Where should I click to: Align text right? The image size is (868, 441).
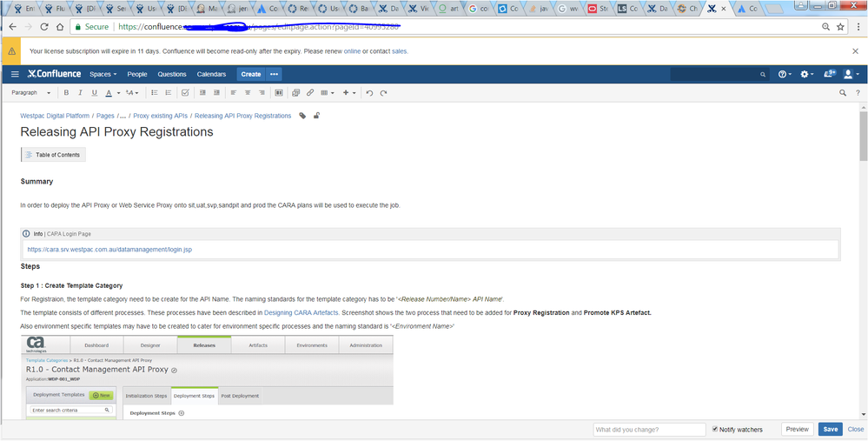point(262,93)
